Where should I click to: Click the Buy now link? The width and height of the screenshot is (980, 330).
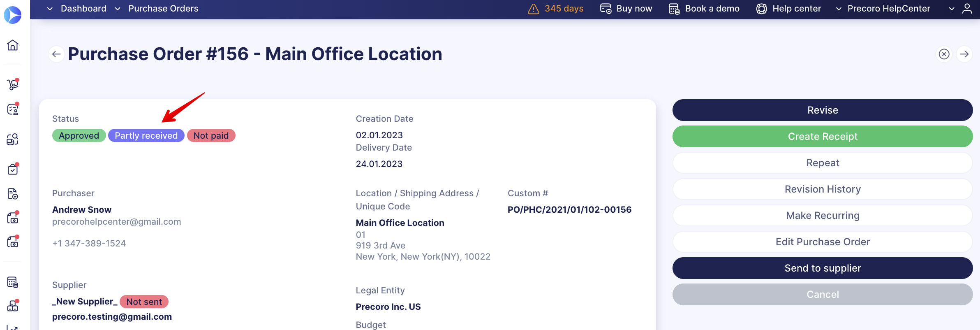[x=626, y=9]
